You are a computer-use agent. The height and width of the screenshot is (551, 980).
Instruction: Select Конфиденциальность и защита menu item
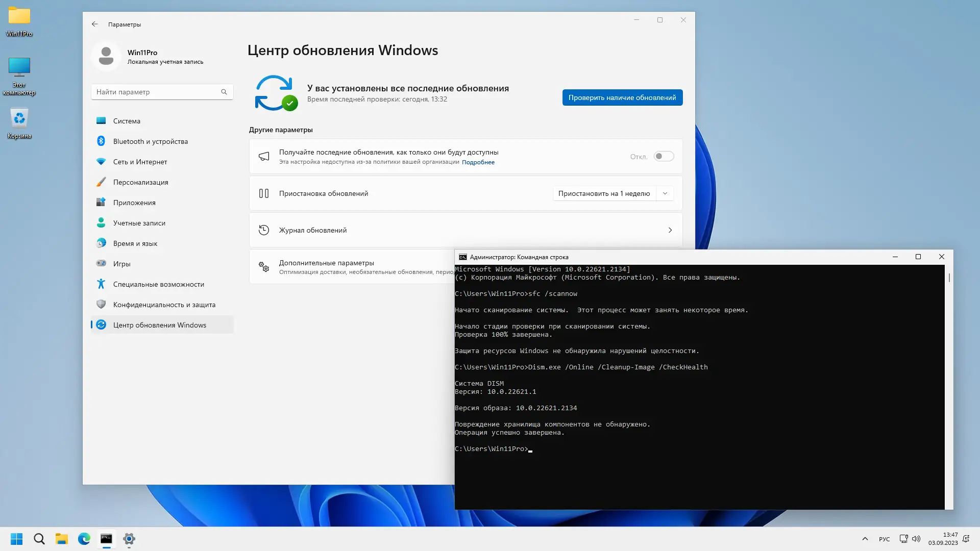164,305
